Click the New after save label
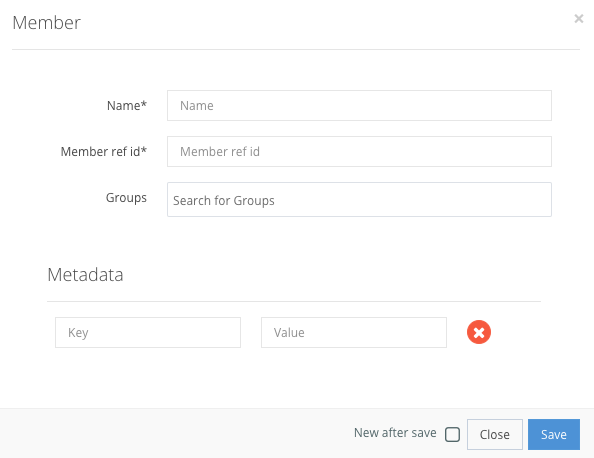Viewport: 594px width, 458px height. [395, 433]
